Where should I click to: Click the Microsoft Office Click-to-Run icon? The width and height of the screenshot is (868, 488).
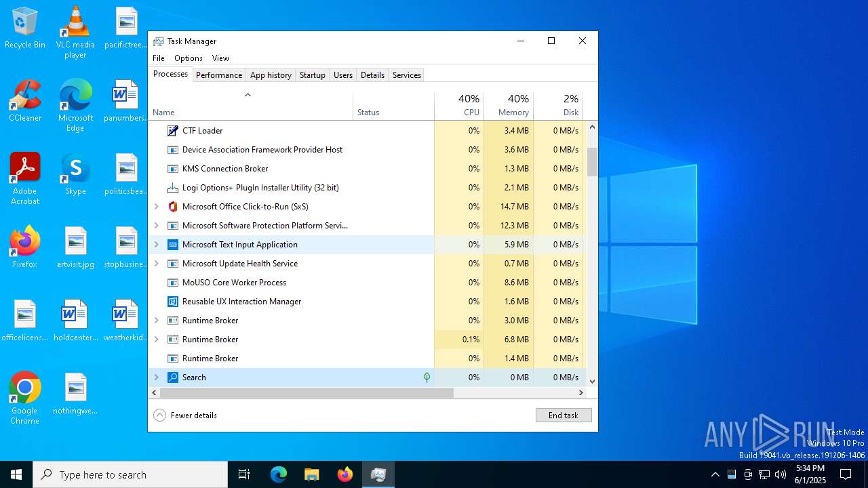(x=173, y=207)
